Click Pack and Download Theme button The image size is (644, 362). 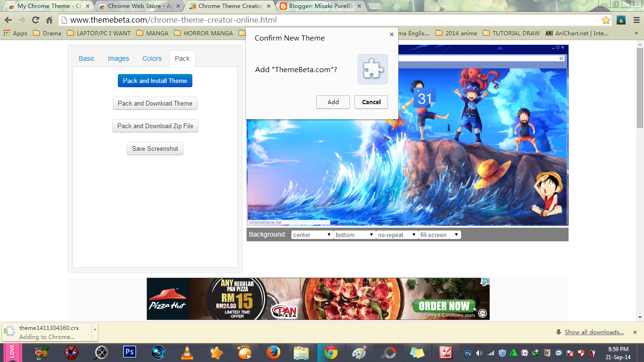tap(155, 103)
